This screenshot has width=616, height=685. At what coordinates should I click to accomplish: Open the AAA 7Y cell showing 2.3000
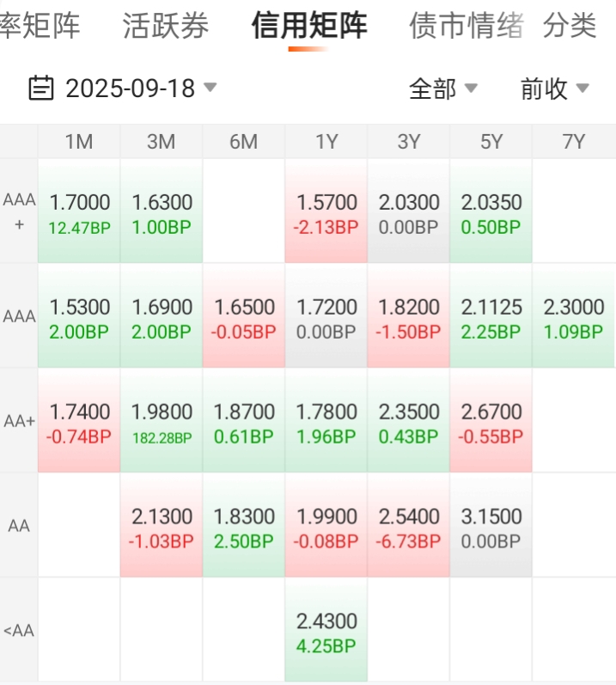coord(574,315)
